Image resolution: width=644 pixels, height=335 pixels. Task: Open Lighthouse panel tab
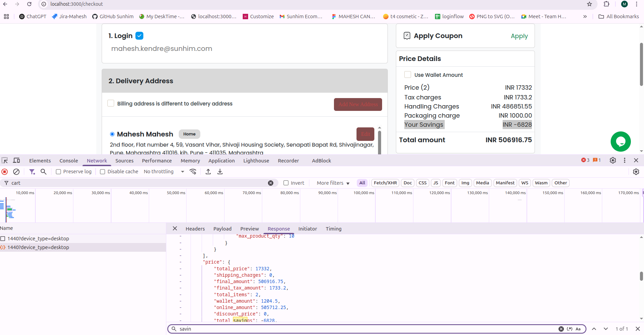point(256,161)
